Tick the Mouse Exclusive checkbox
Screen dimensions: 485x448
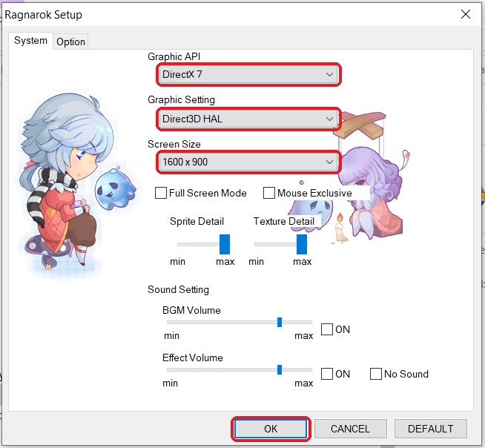(x=268, y=193)
